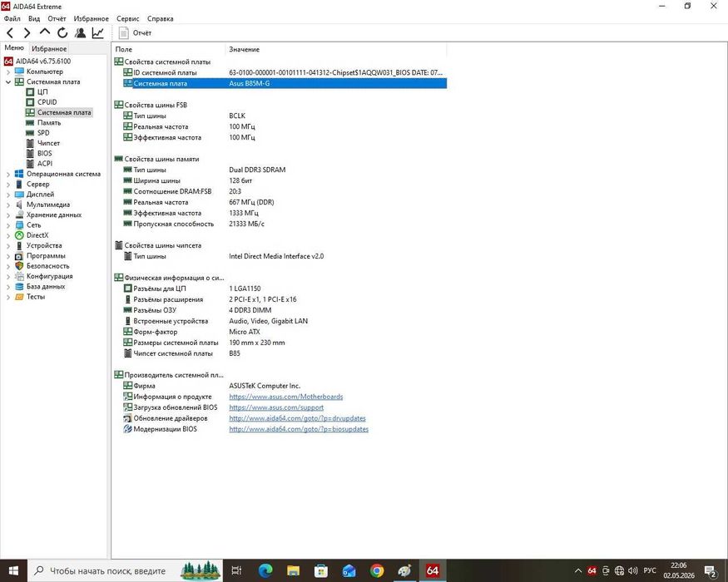Switch to the Избранное sidebar tab
Image resolution: width=728 pixels, height=582 pixels.
point(49,49)
